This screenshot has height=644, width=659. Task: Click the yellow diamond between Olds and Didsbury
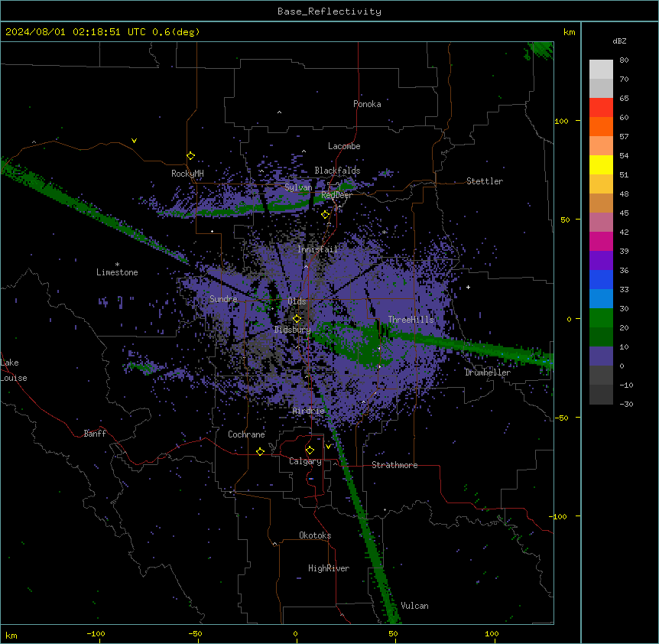[x=297, y=319]
